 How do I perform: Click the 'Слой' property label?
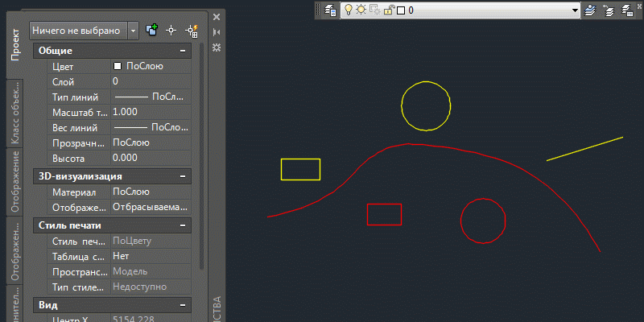click(x=64, y=82)
